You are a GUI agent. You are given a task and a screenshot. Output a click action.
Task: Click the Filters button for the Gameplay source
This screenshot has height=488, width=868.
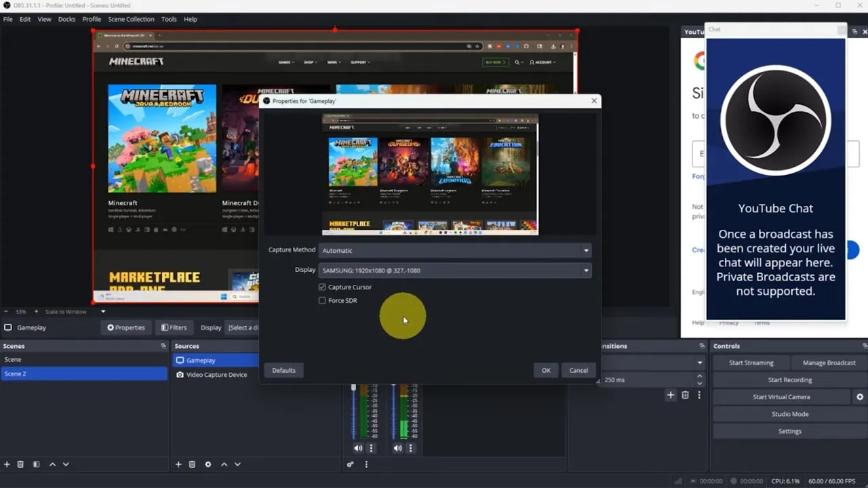click(x=174, y=327)
